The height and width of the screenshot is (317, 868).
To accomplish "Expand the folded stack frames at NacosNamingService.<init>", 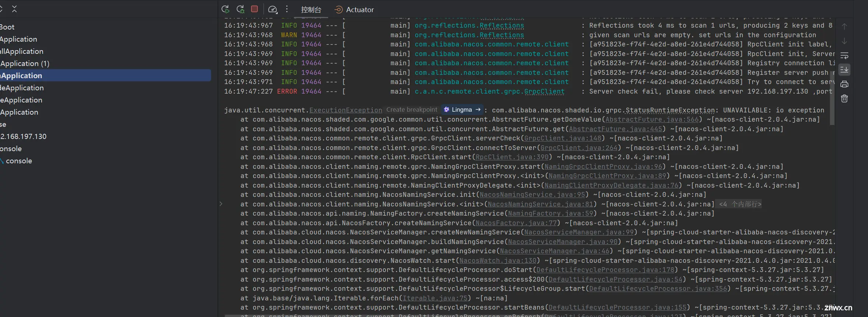I will tap(221, 204).
